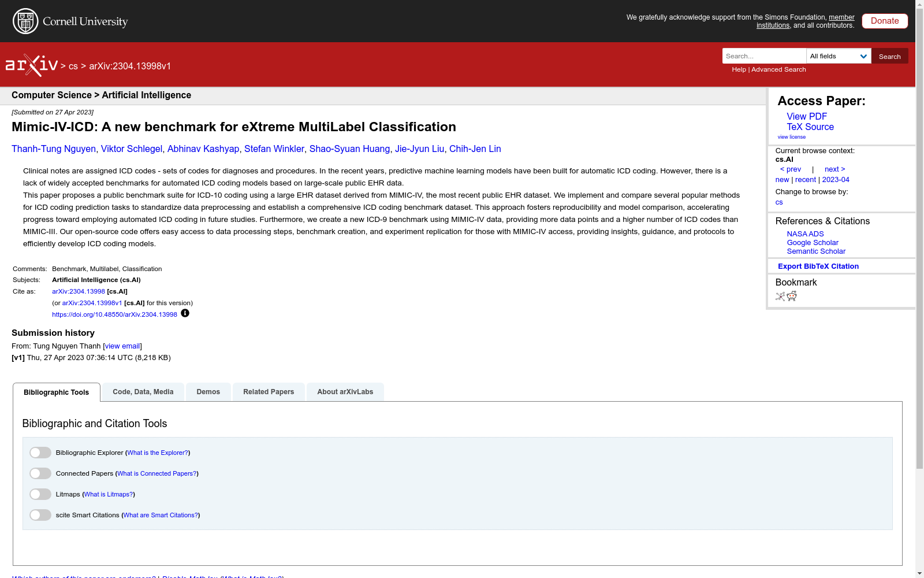The image size is (924, 578).
Task: Focus the Search input field
Action: pos(764,56)
